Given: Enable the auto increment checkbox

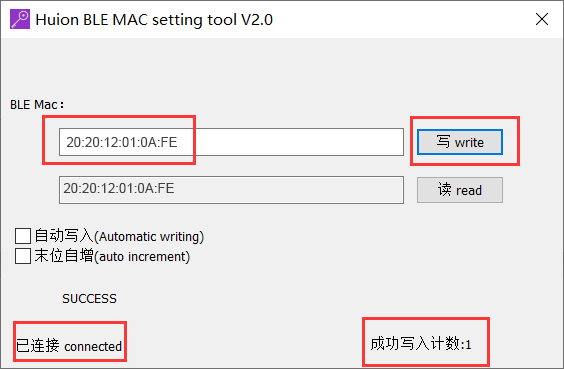Looking at the screenshot, I should [23, 256].
